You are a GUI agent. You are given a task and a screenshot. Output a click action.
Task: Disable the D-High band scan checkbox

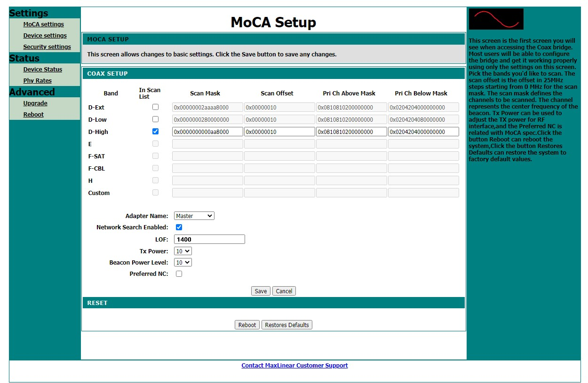pos(155,131)
